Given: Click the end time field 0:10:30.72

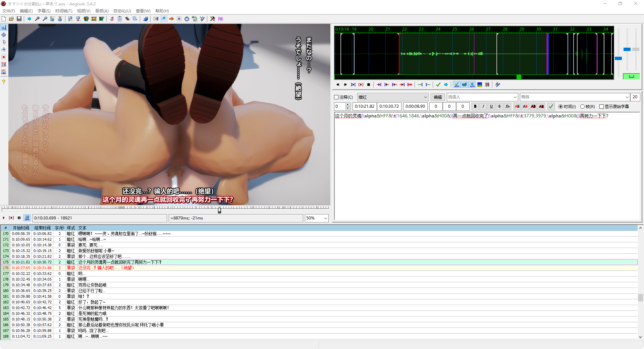Looking at the screenshot, I should tap(389, 106).
